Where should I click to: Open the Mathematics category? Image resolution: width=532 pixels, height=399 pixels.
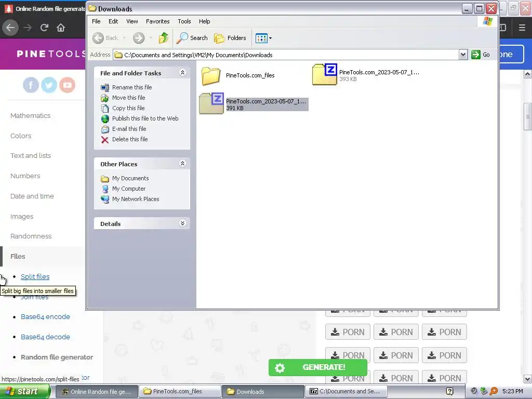[x=30, y=116]
